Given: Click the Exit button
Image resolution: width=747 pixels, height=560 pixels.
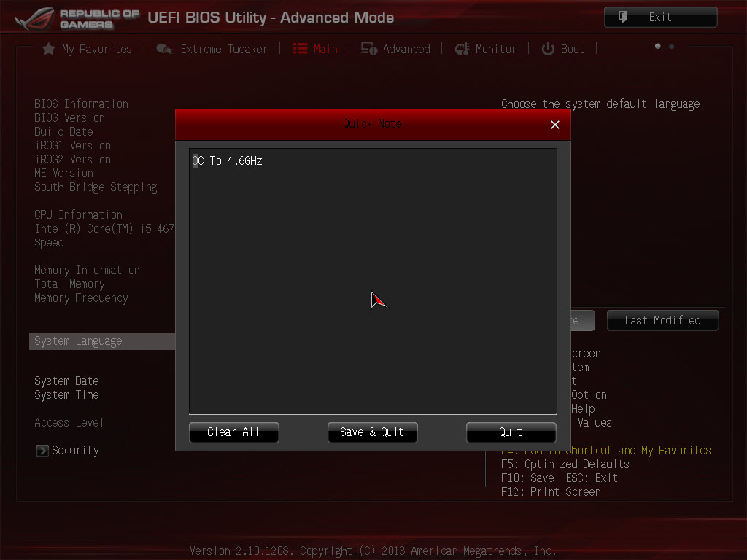Looking at the screenshot, I should (x=661, y=17).
